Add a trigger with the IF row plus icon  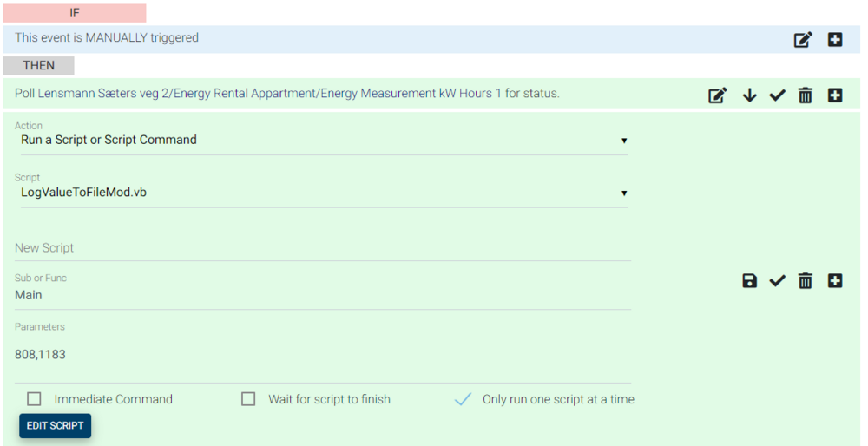click(835, 40)
